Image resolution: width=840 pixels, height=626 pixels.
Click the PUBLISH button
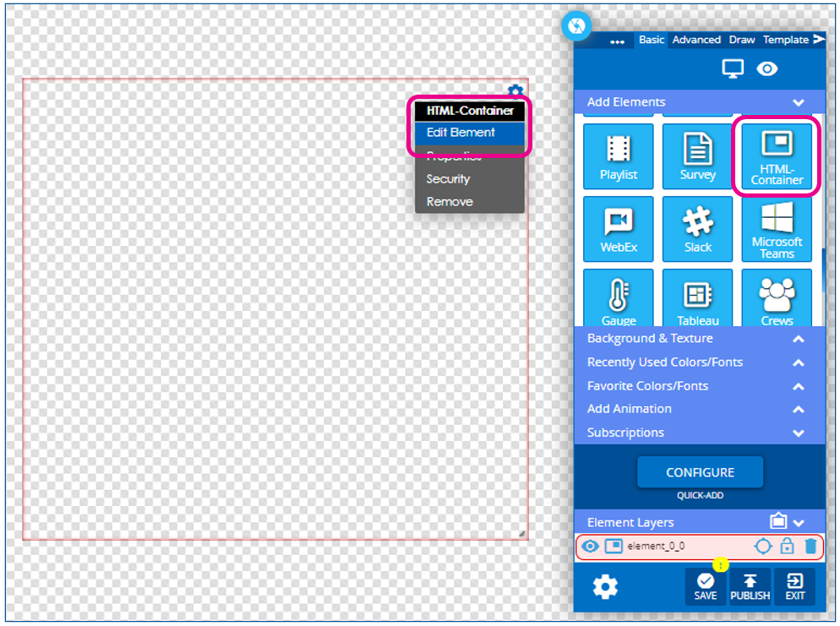(750, 587)
